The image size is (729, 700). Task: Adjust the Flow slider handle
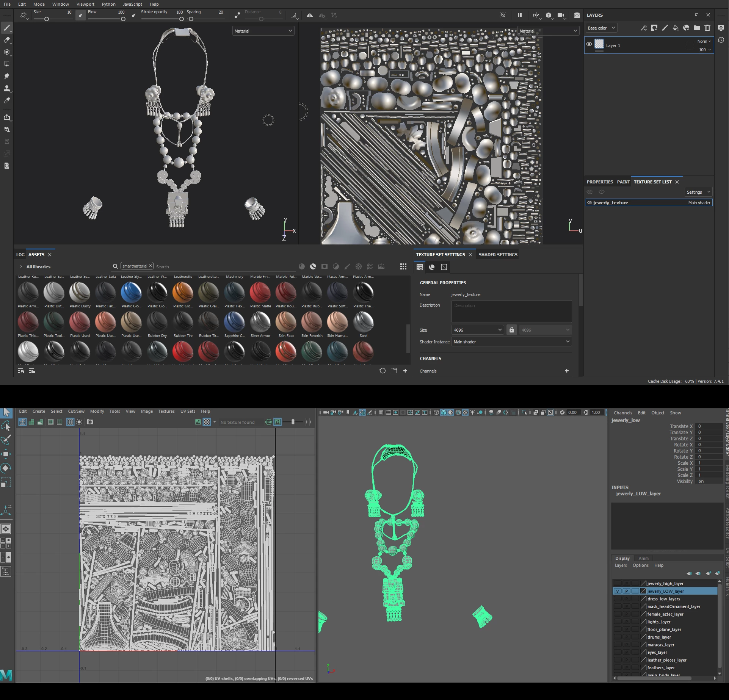click(x=123, y=19)
